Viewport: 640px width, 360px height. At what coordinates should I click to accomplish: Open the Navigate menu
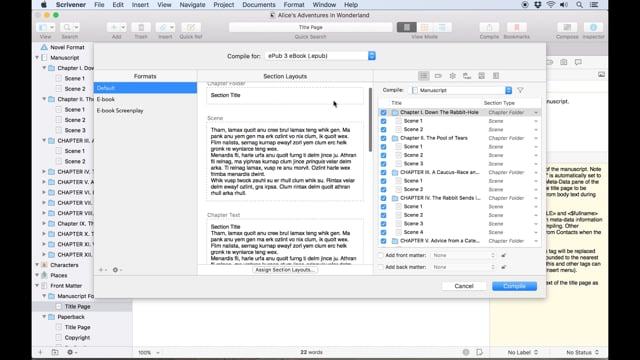pyautogui.click(x=192, y=5)
